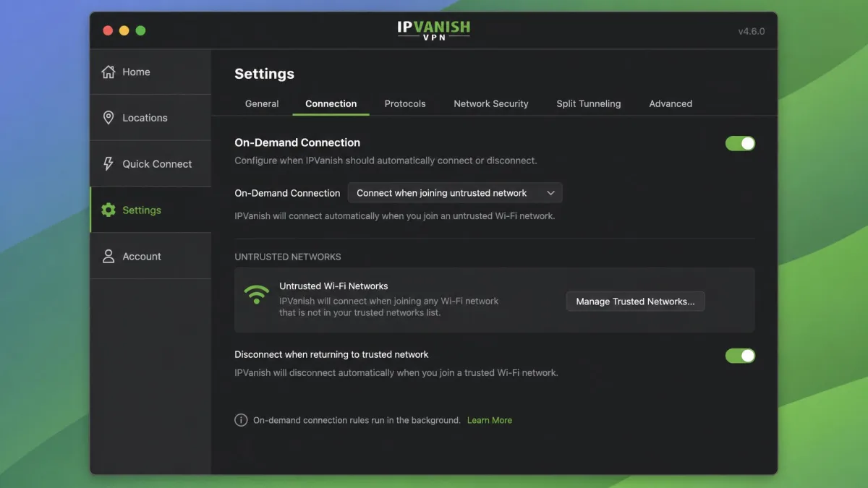
Task: Select the Connection tab
Action: coord(331,103)
